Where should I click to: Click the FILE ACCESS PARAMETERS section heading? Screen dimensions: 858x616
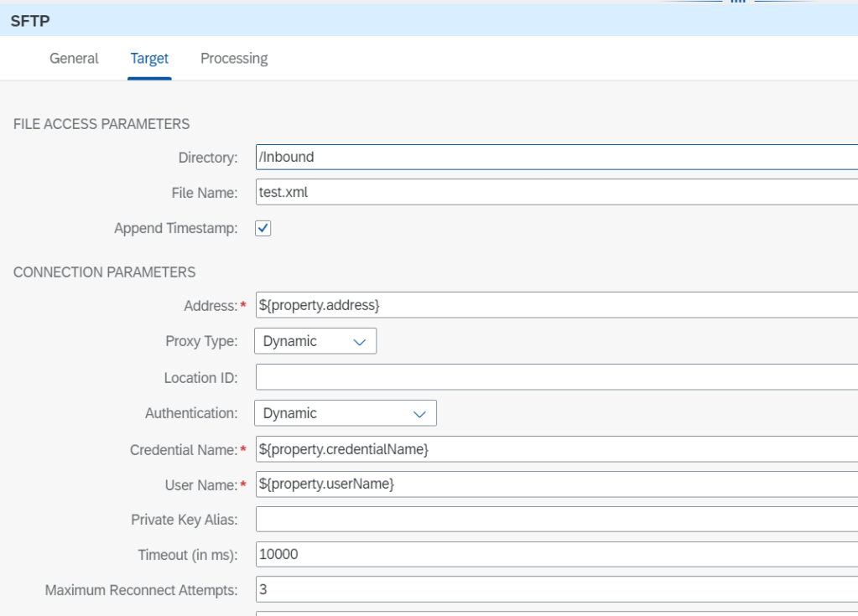click(101, 123)
